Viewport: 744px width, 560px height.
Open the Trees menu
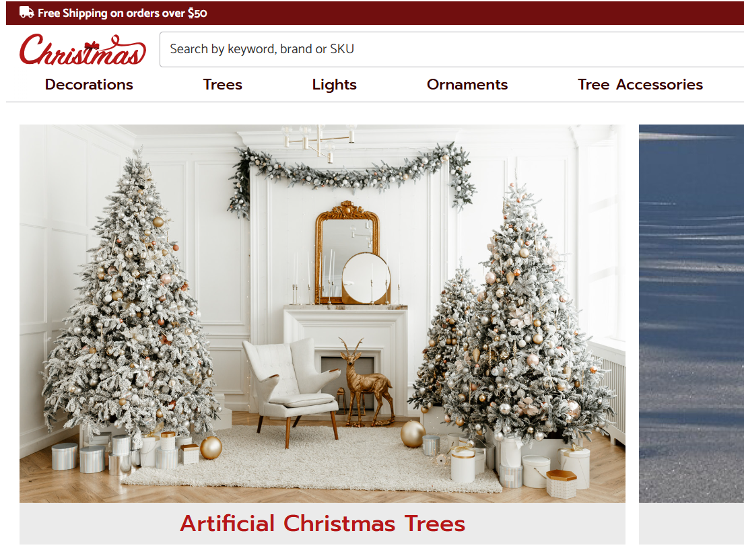click(223, 84)
